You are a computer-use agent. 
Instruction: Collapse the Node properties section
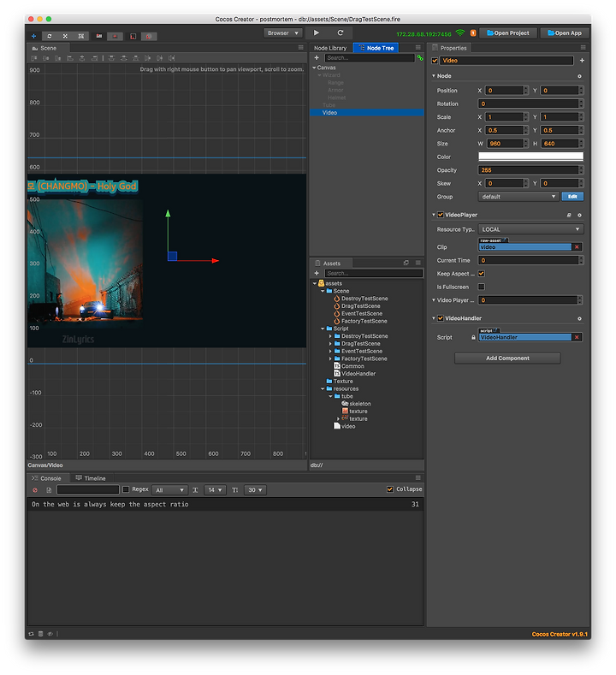434,76
